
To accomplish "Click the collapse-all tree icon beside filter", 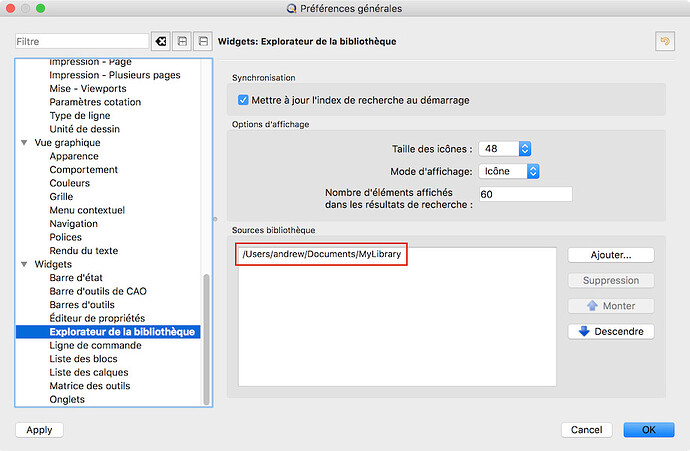I will tap(202, 41).
